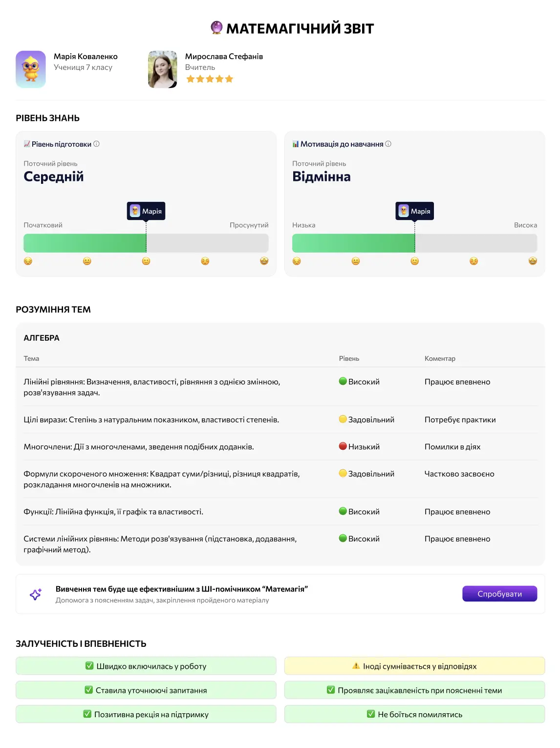Click the warning icon for Іноді сумнівається у відповідях
This screenshot has width=560, height=748.
click(x=356, y=666)
